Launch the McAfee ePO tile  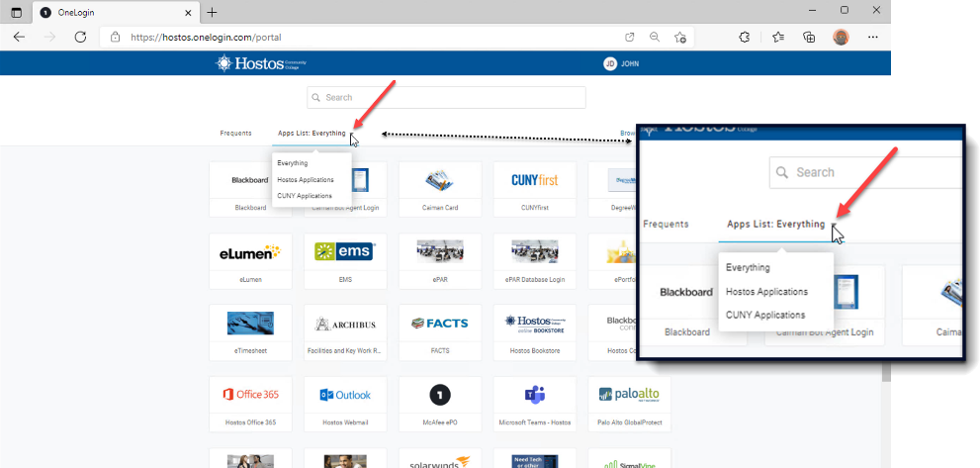click(440, 404)
